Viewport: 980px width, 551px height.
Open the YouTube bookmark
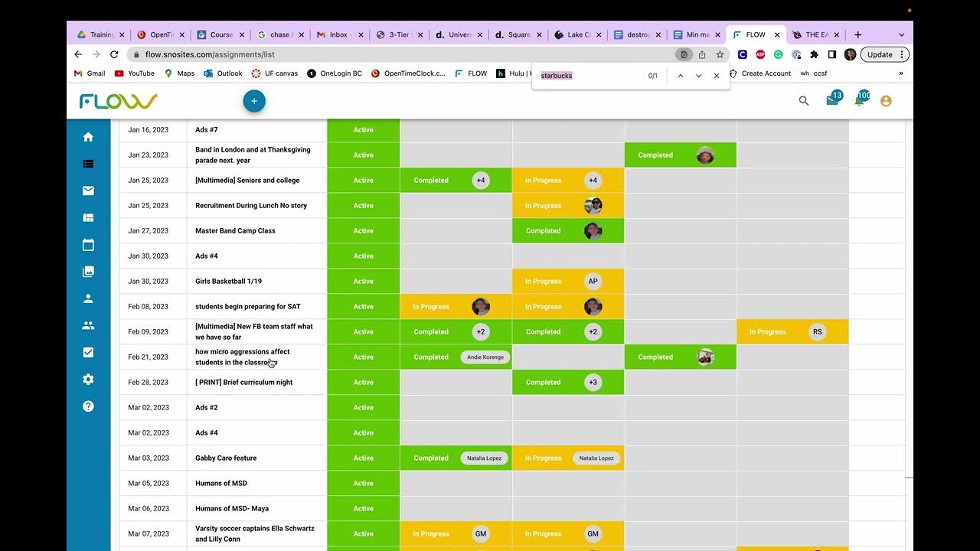(x=135, y=73)
